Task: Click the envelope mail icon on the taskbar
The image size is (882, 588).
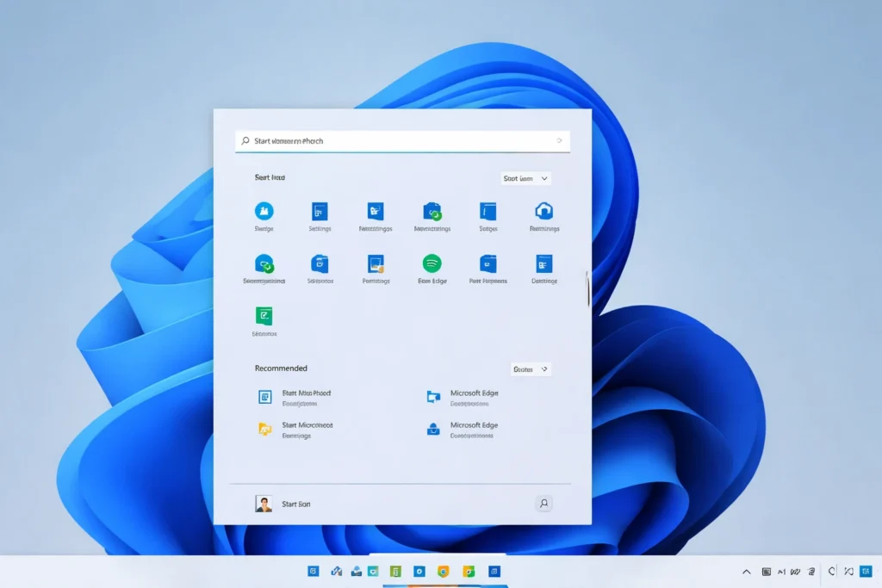Action: point(355,571)
